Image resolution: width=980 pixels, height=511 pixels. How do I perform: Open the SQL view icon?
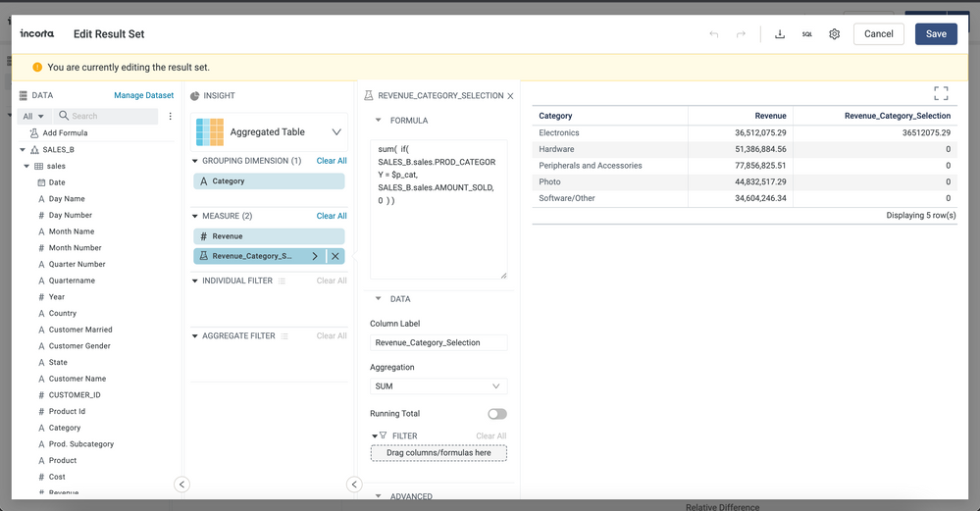807,34
